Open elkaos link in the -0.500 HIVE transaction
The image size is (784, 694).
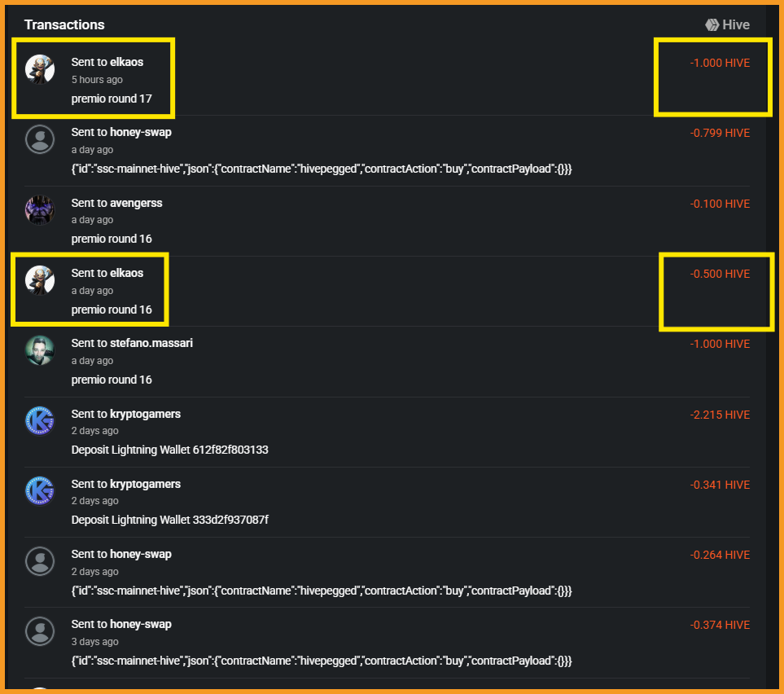point(126,273)
